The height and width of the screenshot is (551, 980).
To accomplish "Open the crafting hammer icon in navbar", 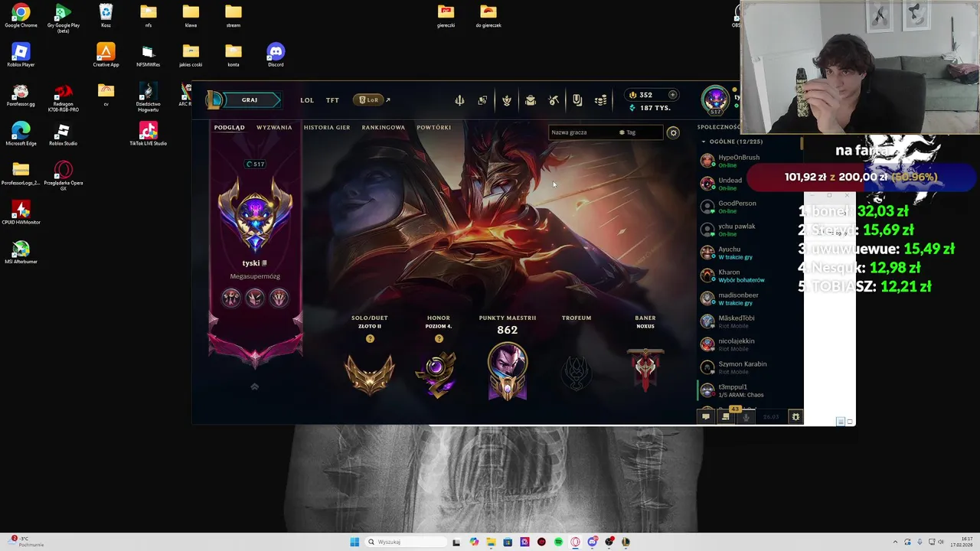I will (x=554, y=100).
